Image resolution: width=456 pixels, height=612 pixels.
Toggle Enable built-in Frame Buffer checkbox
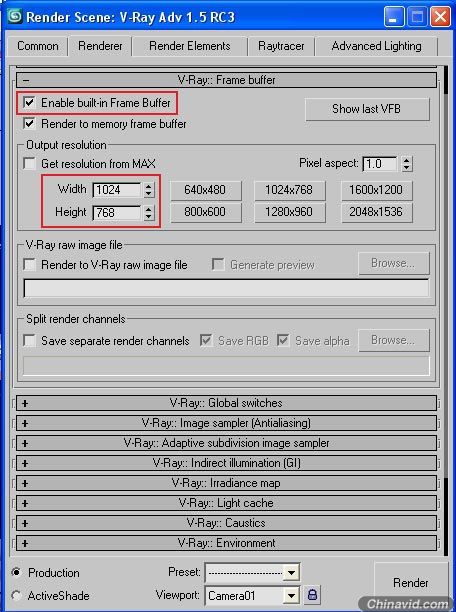coord(29,103)
